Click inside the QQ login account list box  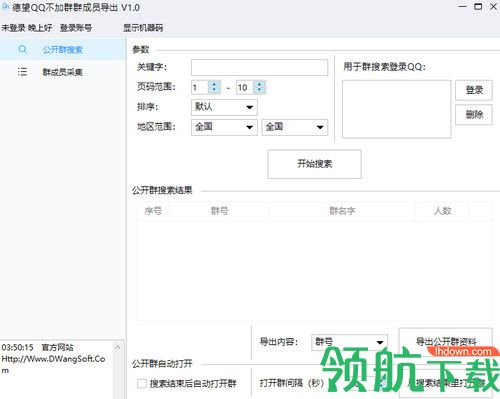coord(396,109)
